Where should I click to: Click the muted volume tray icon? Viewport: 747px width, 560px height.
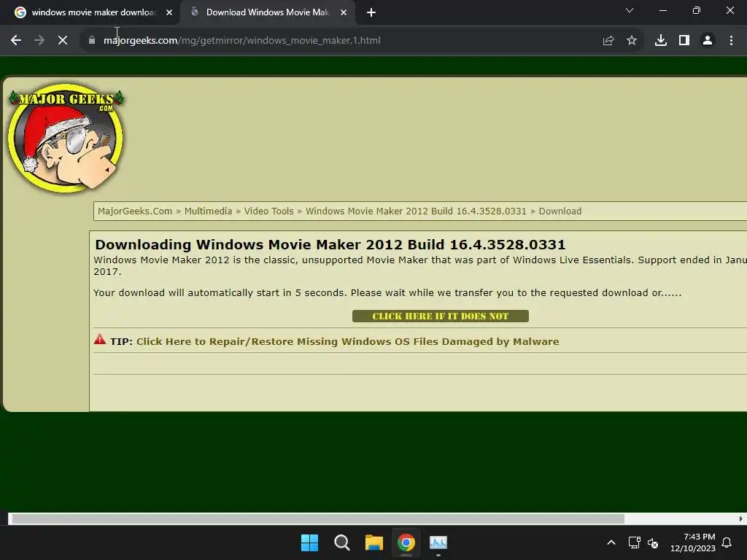[x=653, y=542]
